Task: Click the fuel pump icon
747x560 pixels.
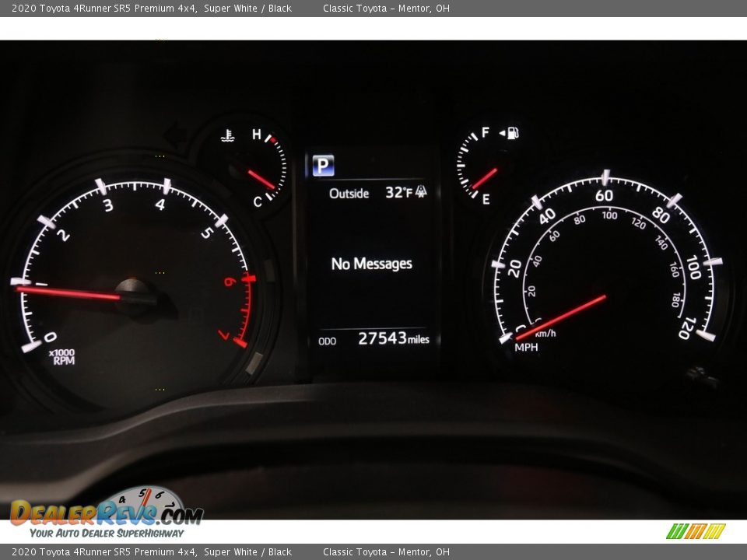Action: pos(512,133)
